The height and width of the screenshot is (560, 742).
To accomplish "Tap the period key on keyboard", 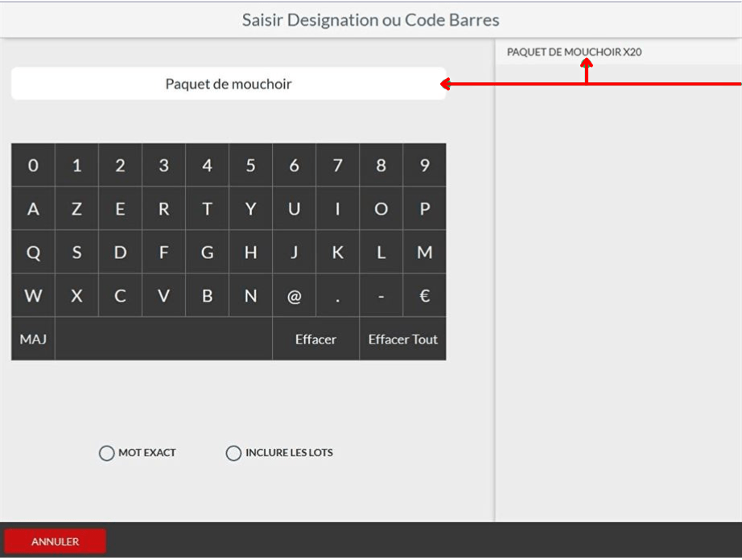I will tap(337, 295).
